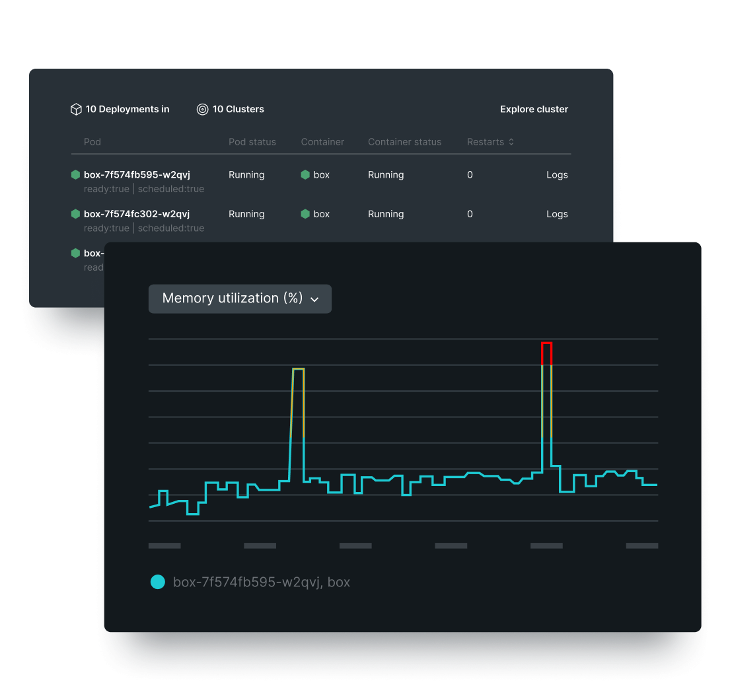Open Logs for pod box-7f574fb595-w2qvj
This screenshot has width=730, height=700.
(558, 175)
